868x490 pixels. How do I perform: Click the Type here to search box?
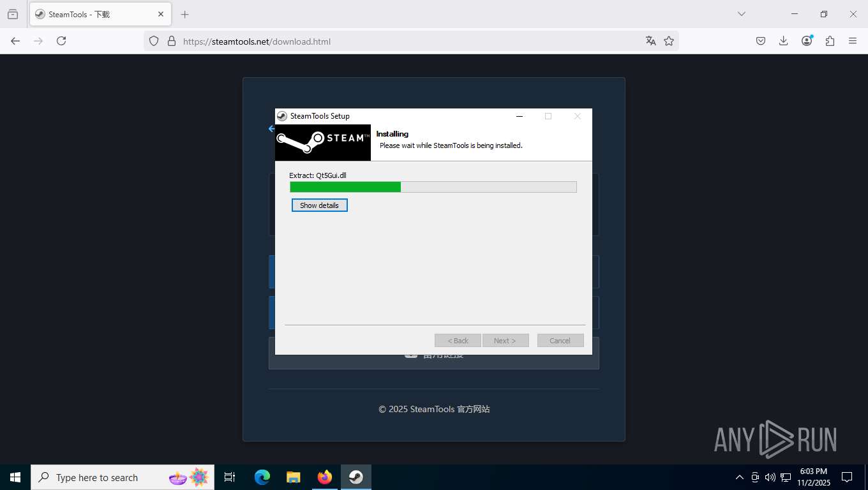click(x=123, y=477)
